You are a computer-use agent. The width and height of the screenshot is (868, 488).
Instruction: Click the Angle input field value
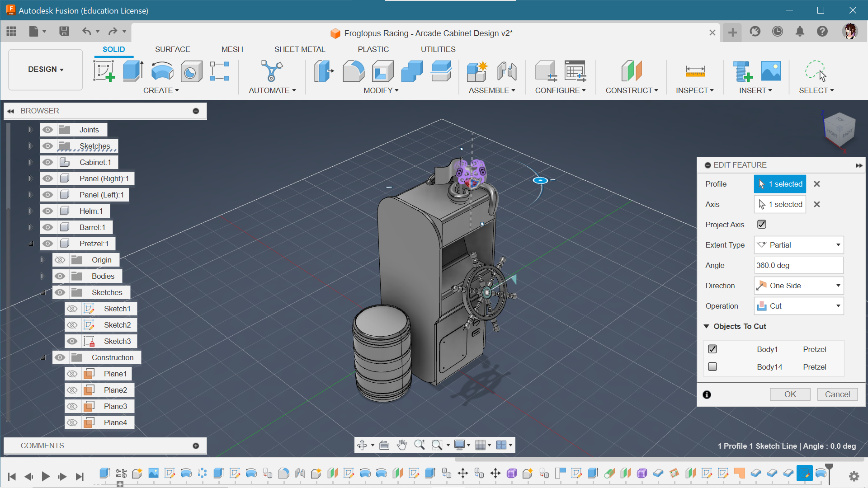798,265
